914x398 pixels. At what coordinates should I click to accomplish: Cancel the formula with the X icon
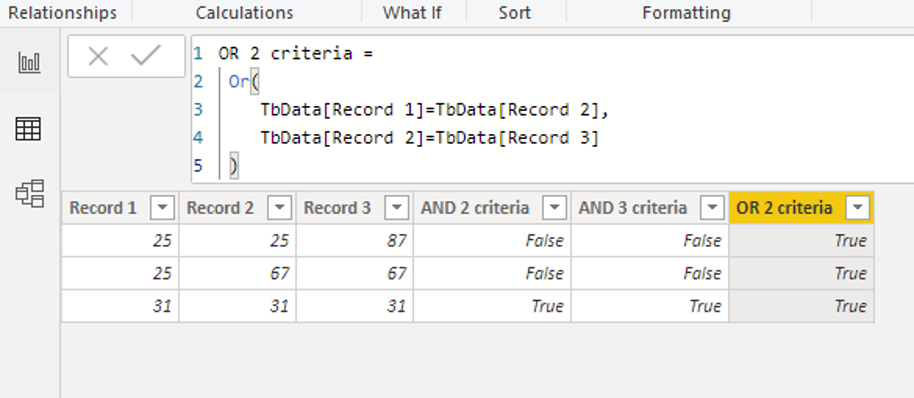[x=98, y=57]
